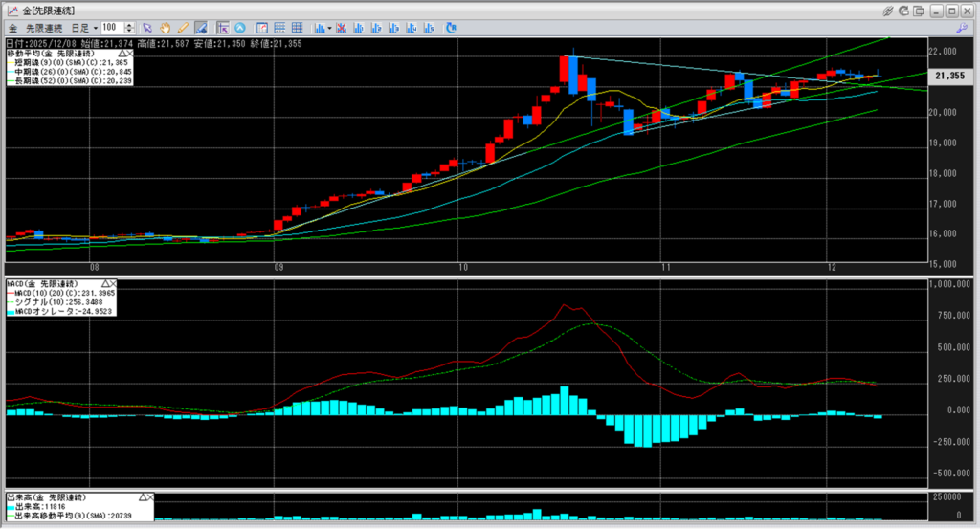Choose the pencil drawing tool
The image size is (980, 529).
click(x=183, y=28)
